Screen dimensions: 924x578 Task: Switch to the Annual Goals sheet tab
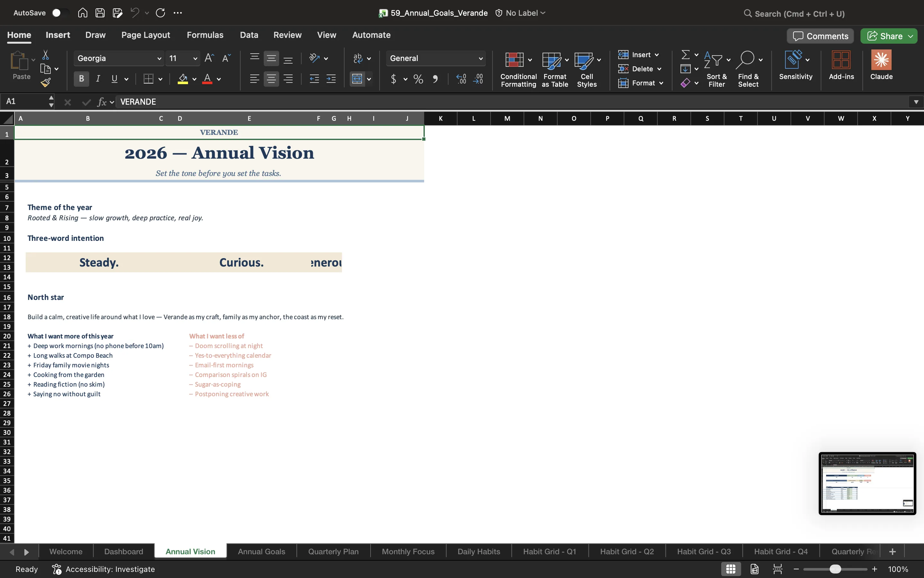261,552
